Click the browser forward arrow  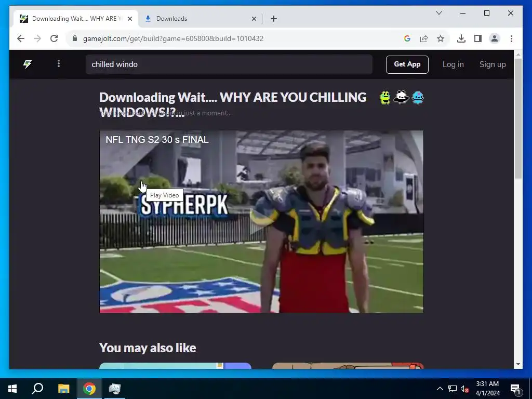click(x=37, y=38)
